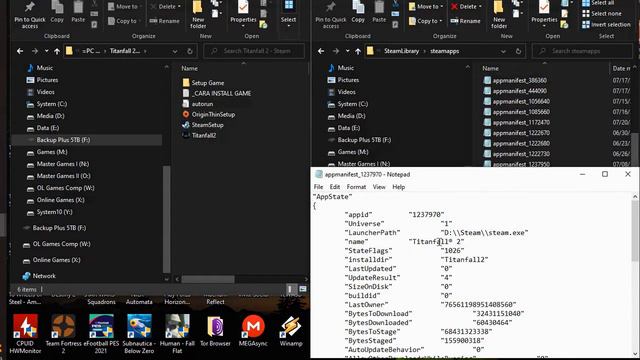Click Properties in right Explorer ribbon

[x=544, y=15]
